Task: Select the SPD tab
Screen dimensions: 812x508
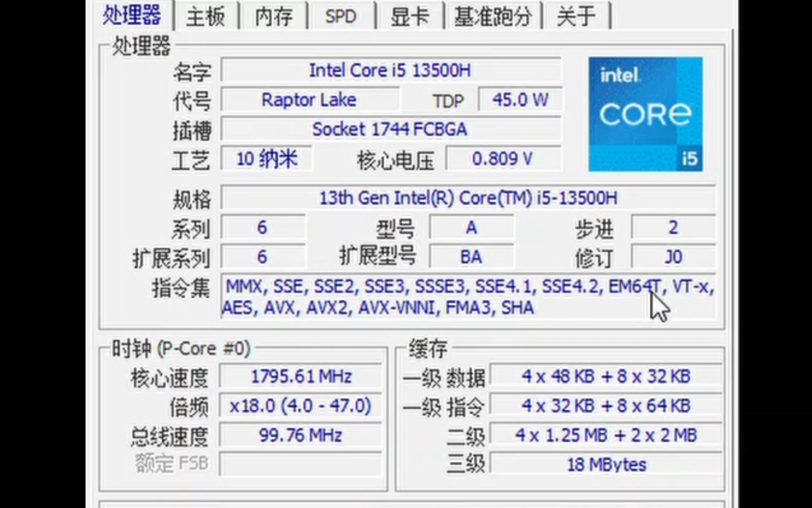Action: 341,17
